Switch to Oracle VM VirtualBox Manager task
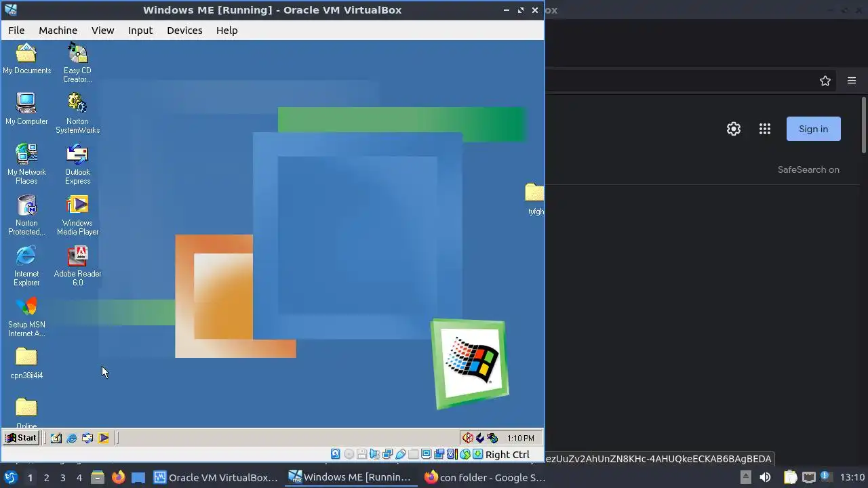The width and height of the screenshot is (868, 488). coord(216,478)
